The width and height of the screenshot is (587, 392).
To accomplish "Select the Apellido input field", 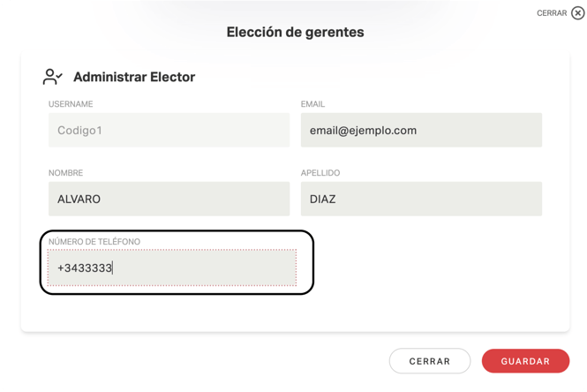I will click(421, 199).
